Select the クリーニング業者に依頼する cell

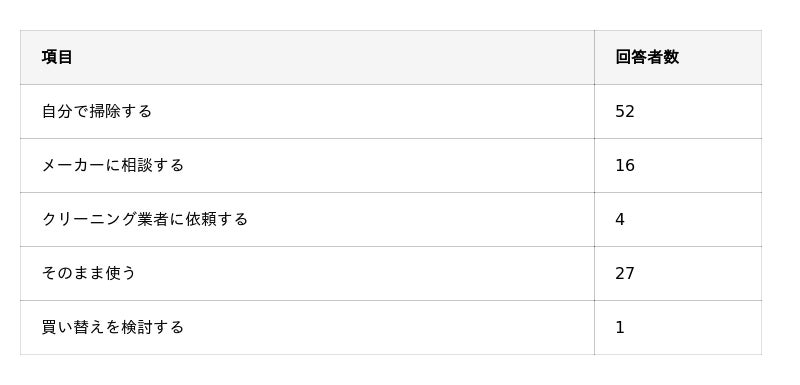pos(307,220)
